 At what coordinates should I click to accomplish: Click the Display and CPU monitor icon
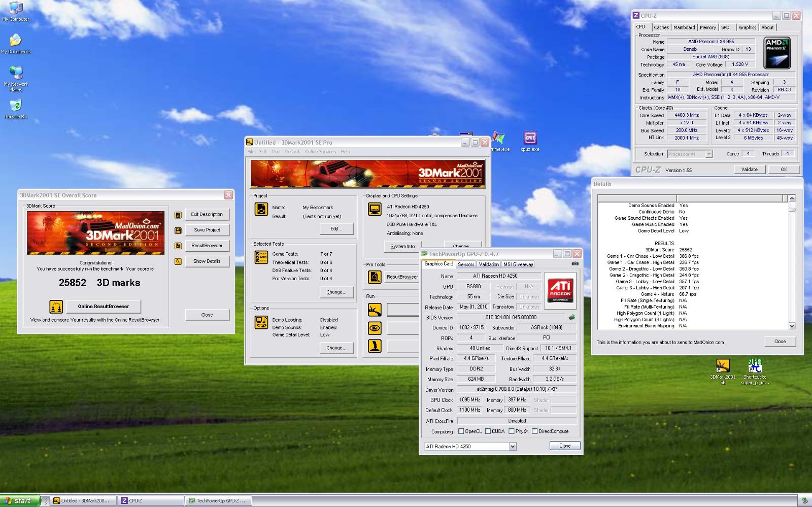[x=375, y=209]
